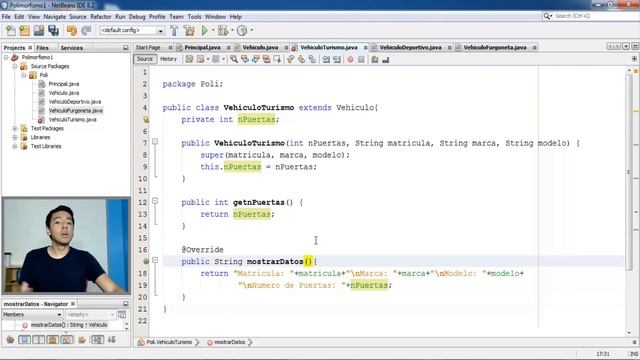Select mostrarDatos() member in Navigator list
The height and width of the screenshot is (360, 640).
(x=69, y=325)
